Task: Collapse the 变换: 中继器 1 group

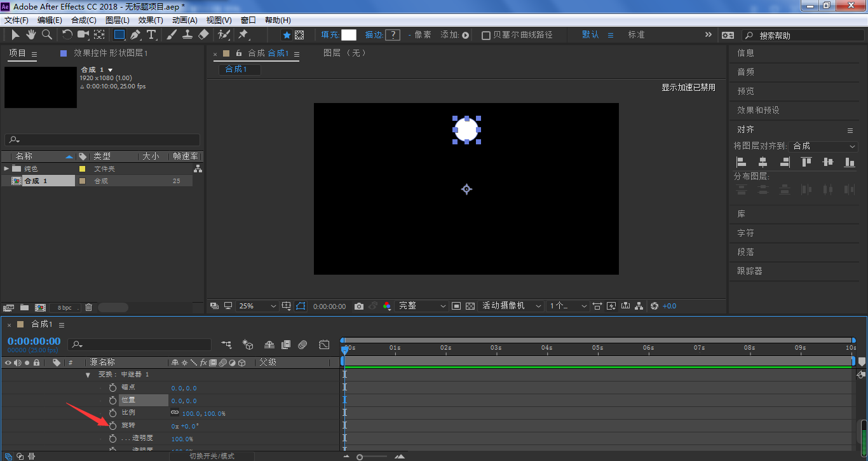Action: (x=88, y=375)
